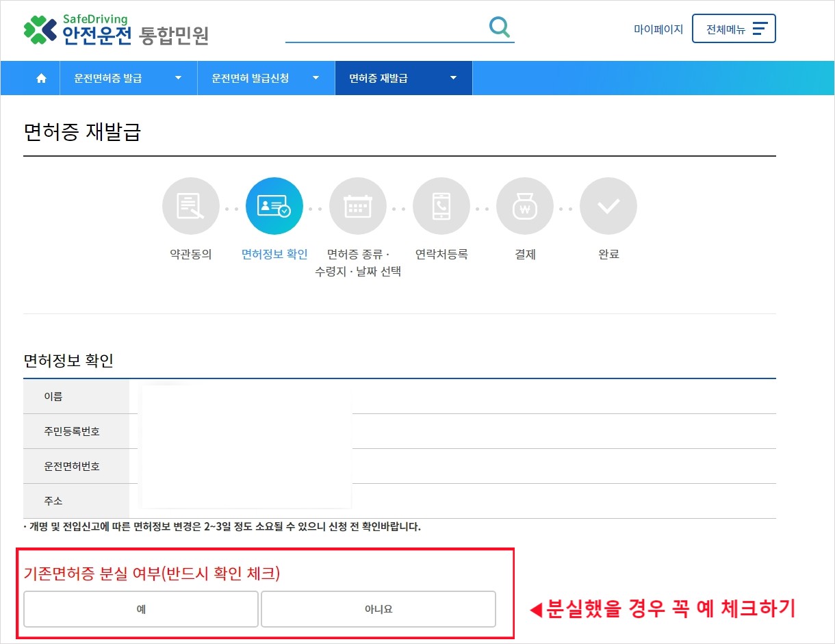Click the 면허정보 확인 ID card icon
This screenshot has height=644, width=835.
pyautogui.click(x=274, y=205)
